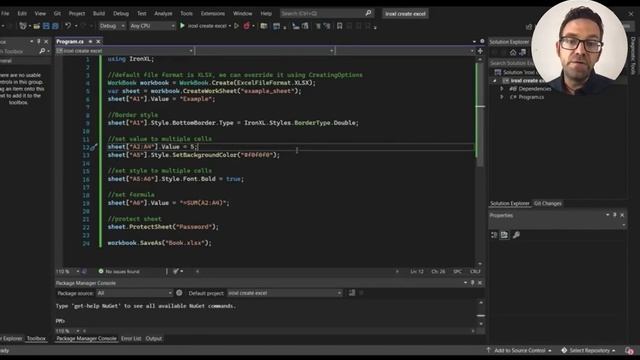The height and width of the screenshot is (360, 640).
Task: Select the Dependencies tree item
Action: [x=531, y=89]
